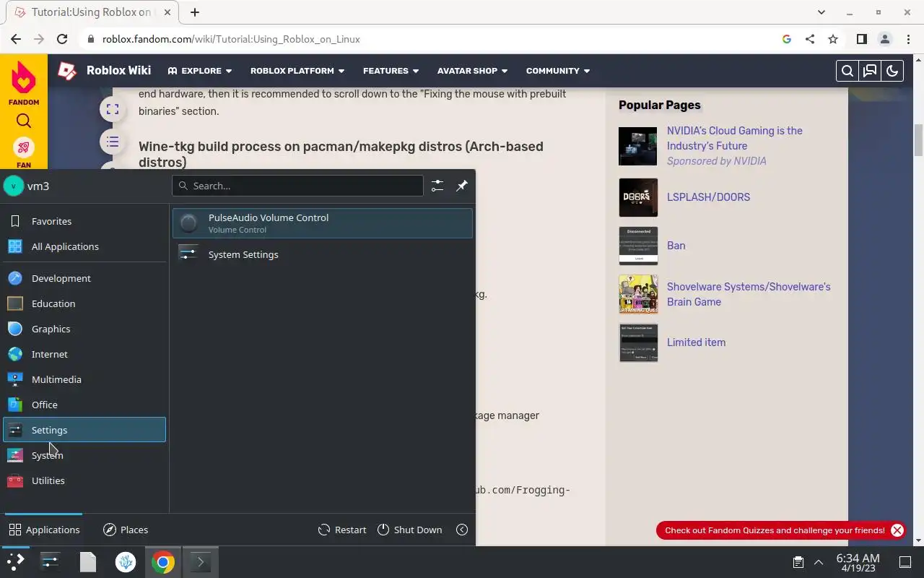The image size is (924, 578).
Task: Open the table of contents icon
Action: [112, 142]
